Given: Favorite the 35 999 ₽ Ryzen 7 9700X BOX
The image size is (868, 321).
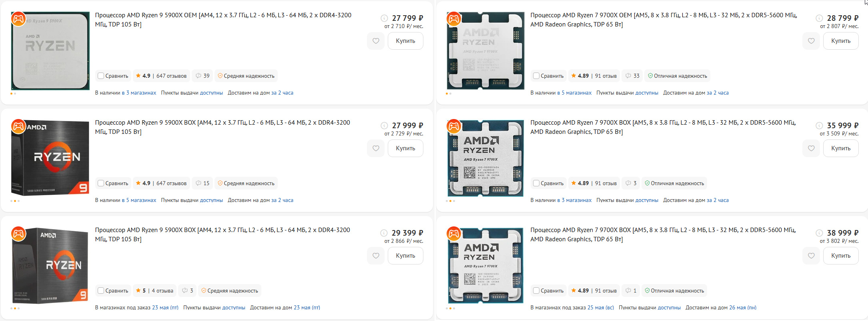Looking at the screenshot, I should (x=811, y=148).
